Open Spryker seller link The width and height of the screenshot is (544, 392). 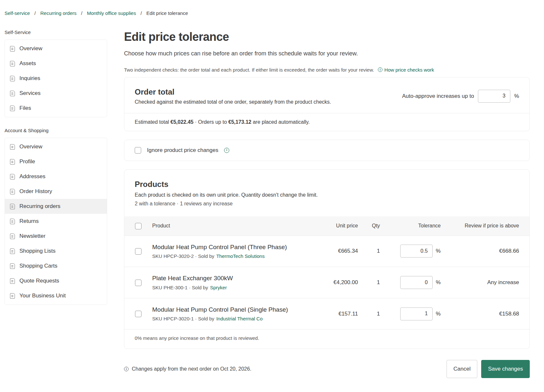coord(218,288)
